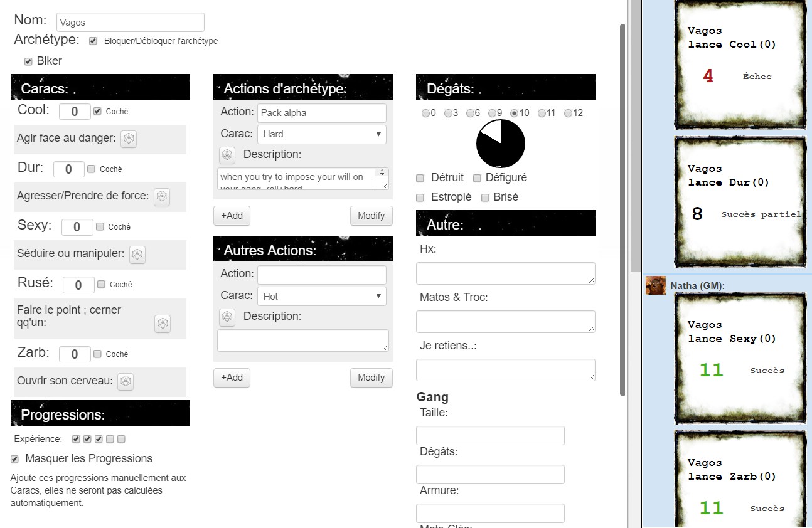812x528 pixels.
Task: Open the Carac dropdown showing Hot
Action: tap(322, 296)
